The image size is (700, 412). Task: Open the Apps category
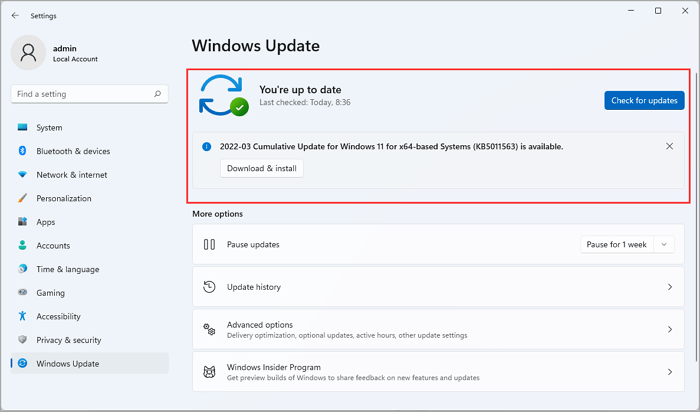click(x=90, y=222)
